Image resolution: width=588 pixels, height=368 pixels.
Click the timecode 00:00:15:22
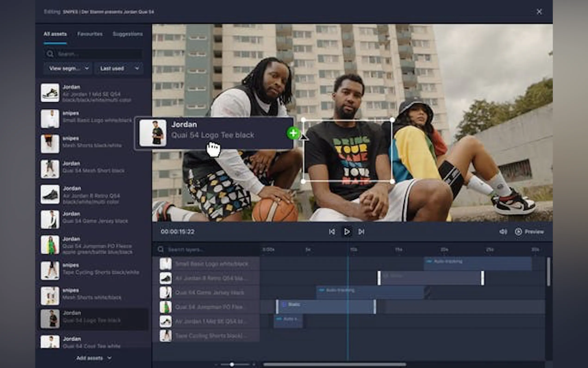[x=178, y=232]
